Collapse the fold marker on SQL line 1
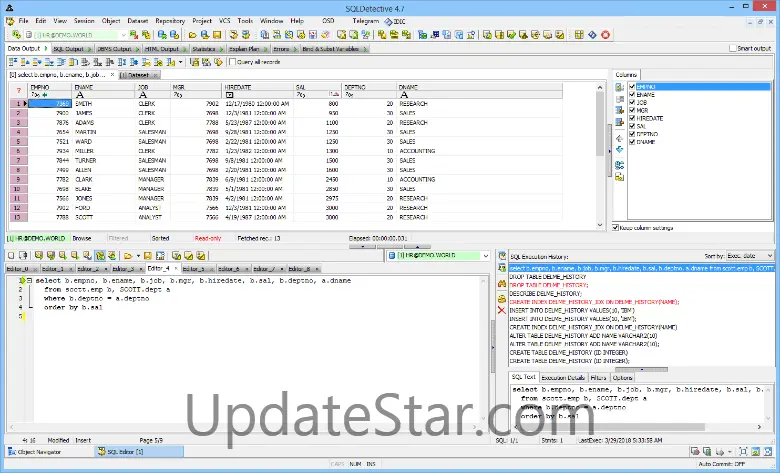The width and height of the screenshot is (780, 473). pos(29,281)
